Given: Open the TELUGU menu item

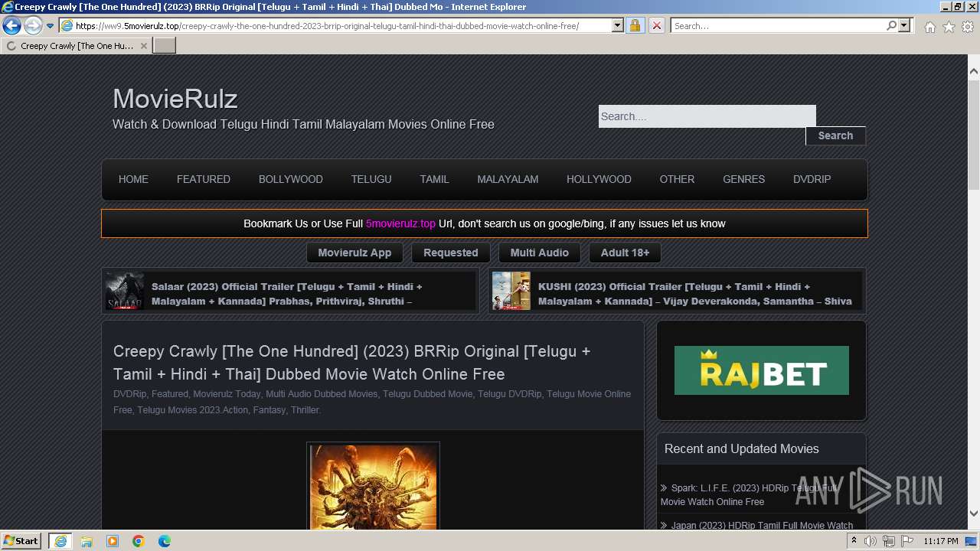Looking at the screenshot, I should pyautogui.click(x=371, y=179).
